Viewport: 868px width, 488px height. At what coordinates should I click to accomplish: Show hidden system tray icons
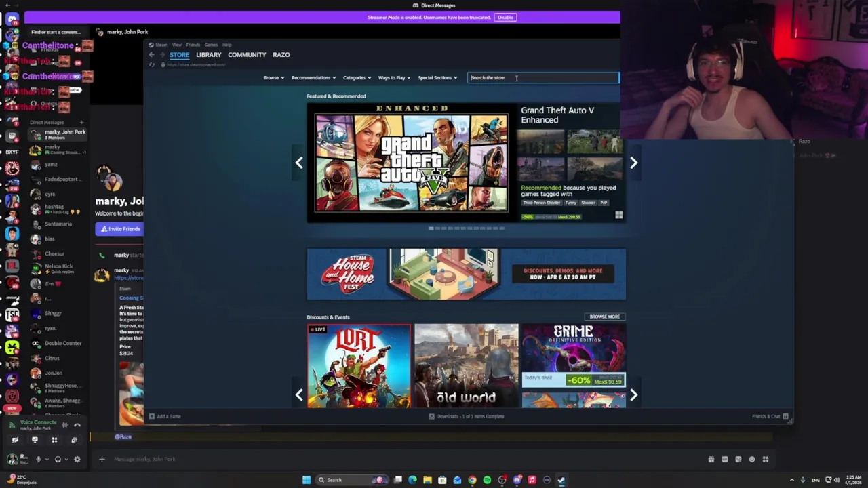point(791,480)
